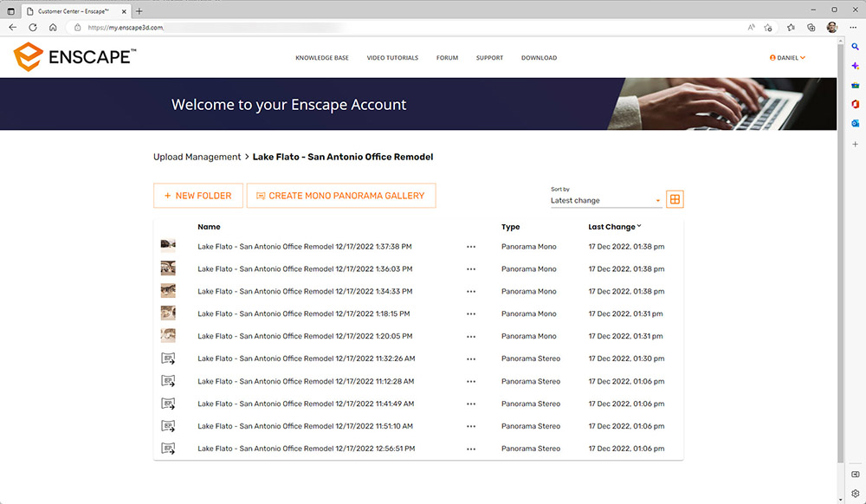The image size is (866, 504).
Task: Create mono panorama gallery
Action: tap(341, 196)
